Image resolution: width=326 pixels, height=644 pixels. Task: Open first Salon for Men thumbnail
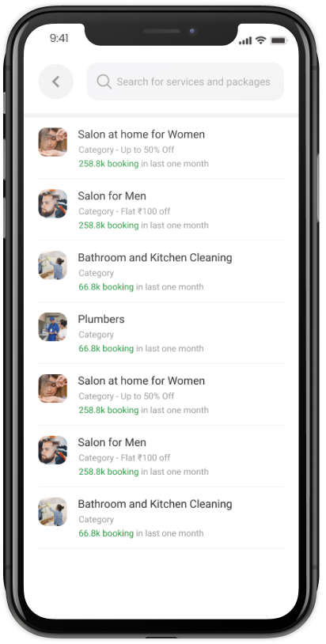[x=52, y=203]
